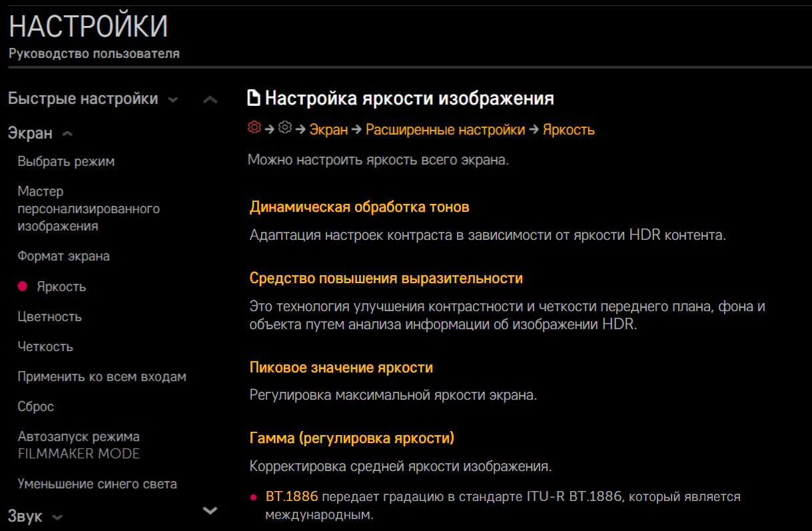Screen dimensions: 812x531
Task: Go to the Цветность settings page
Action: [x=49, y=316]
